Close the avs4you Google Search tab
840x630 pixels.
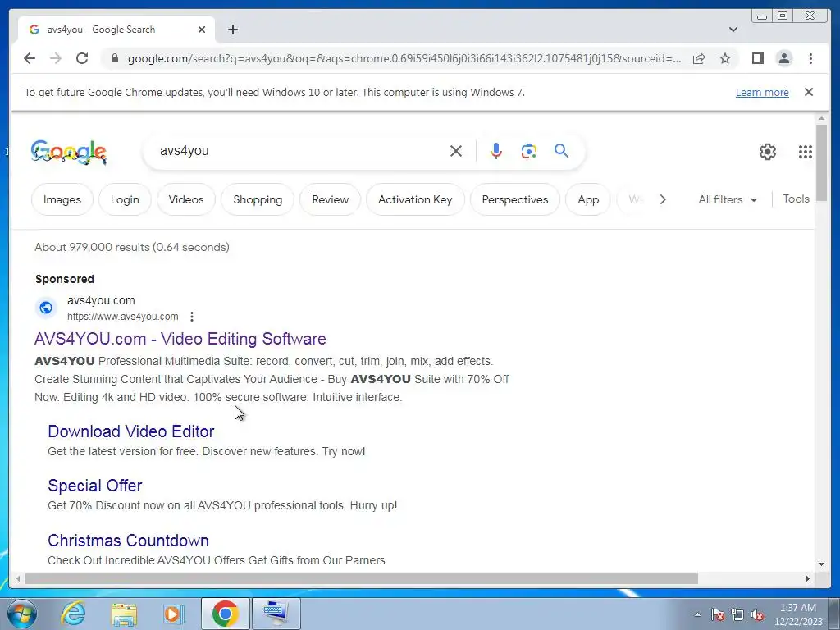coord(202,30)
